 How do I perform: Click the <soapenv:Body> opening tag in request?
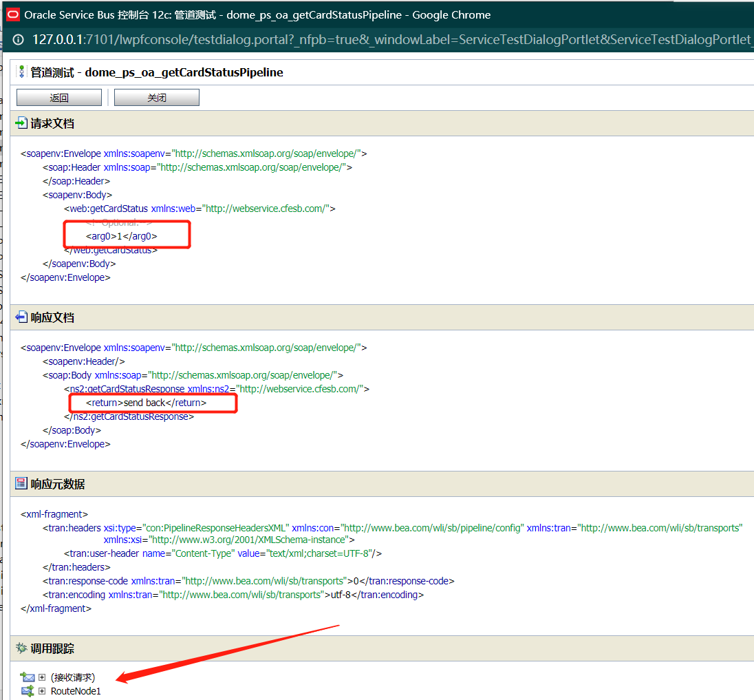point(78,195)
